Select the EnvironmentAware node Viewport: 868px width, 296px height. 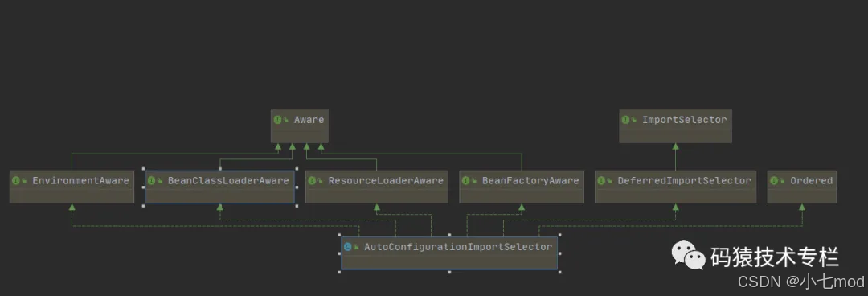click(x=72, y=187)
